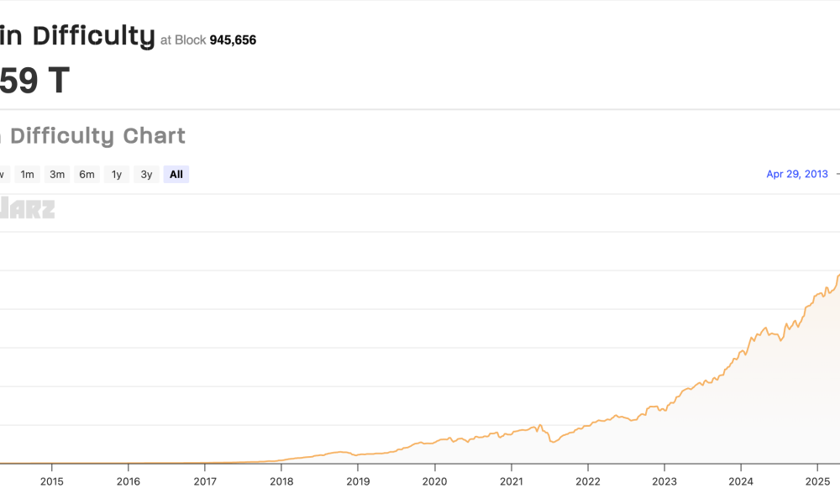Click the 2017 x-axis label

click(x=205, y=481)
